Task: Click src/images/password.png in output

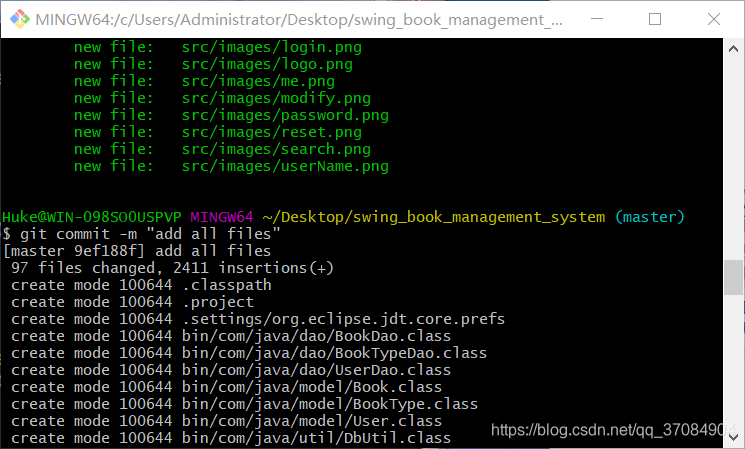Action: pyautogui.click(x=285, y=115)
